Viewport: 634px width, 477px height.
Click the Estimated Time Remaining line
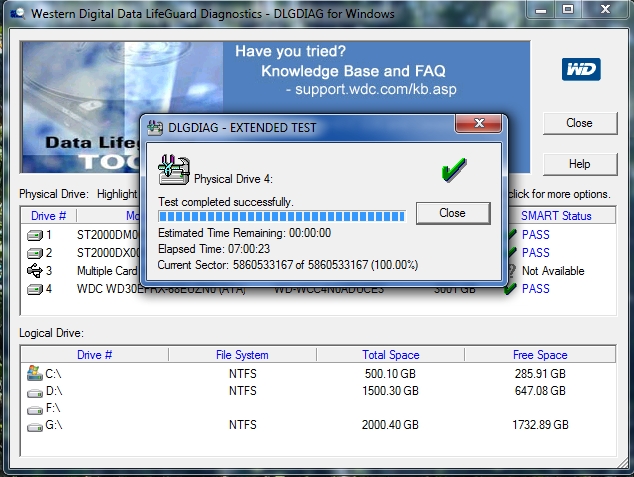coord(244,233)
